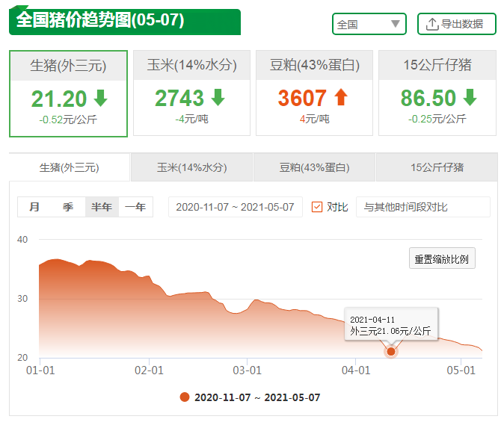The image size is (504, 425).
Task: Select the 玉米(14%水分) price card
Action: 192,93
